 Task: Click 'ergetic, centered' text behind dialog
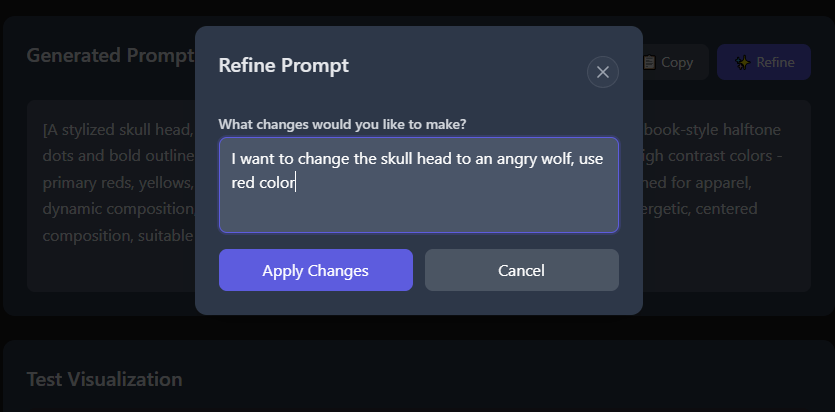(700, 208)
